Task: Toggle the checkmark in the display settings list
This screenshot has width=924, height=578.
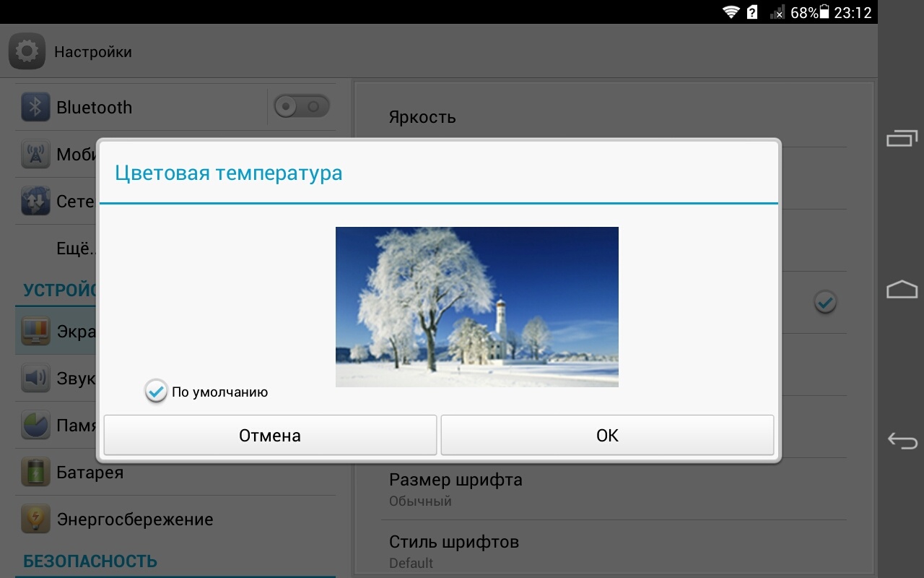Action: coord(825,302)
